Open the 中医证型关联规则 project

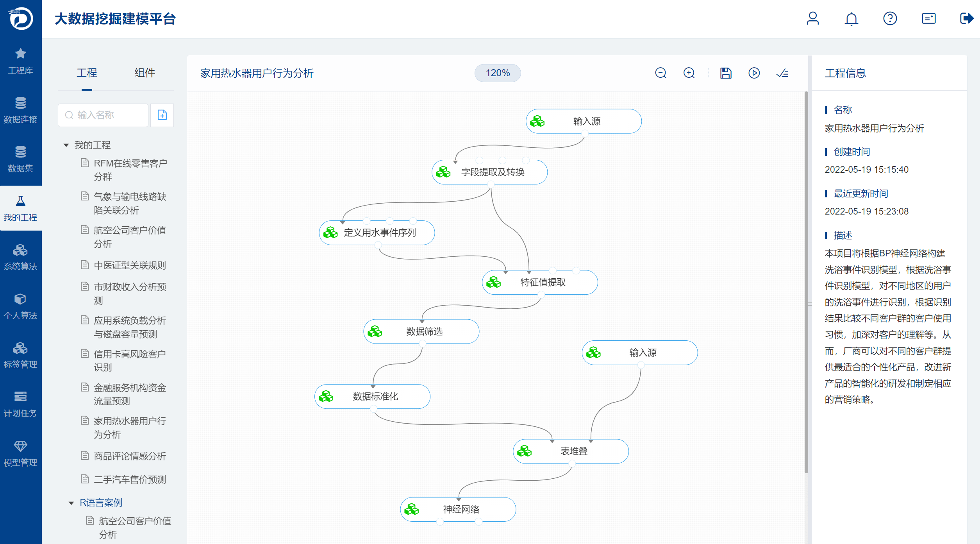point(130,265)
